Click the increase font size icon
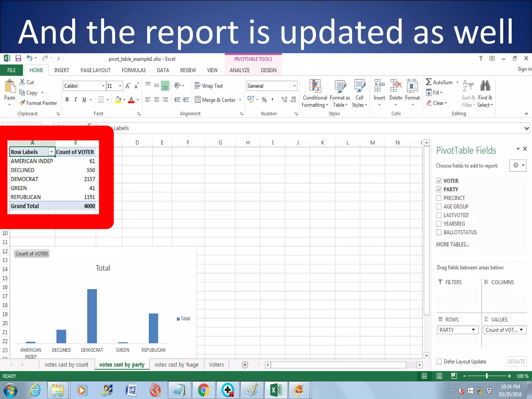The height and width of the screenshot is (399, 532). [128, 86]
